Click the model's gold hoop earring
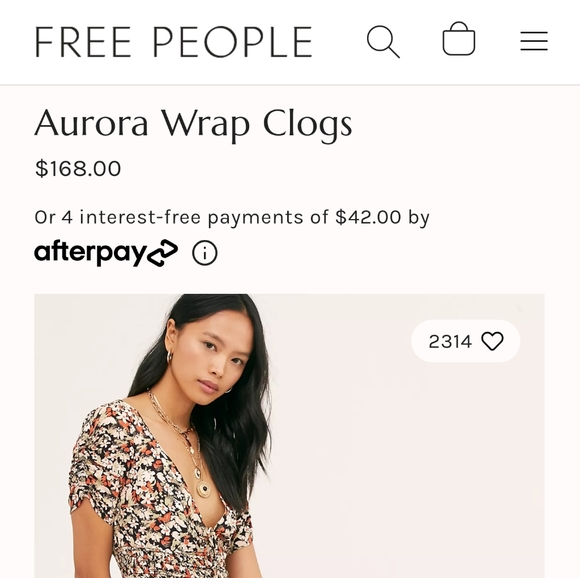This screenshot has width=580, height=578. 169,358
